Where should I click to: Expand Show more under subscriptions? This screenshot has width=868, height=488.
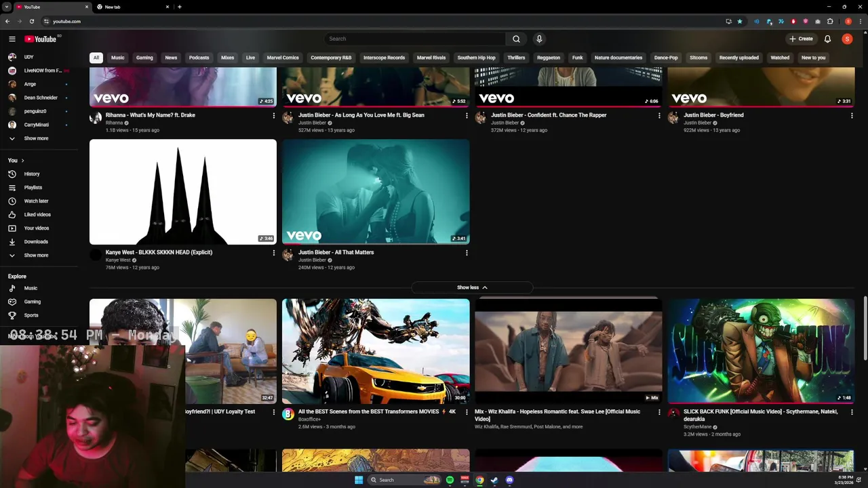click(x=41, y=138)
